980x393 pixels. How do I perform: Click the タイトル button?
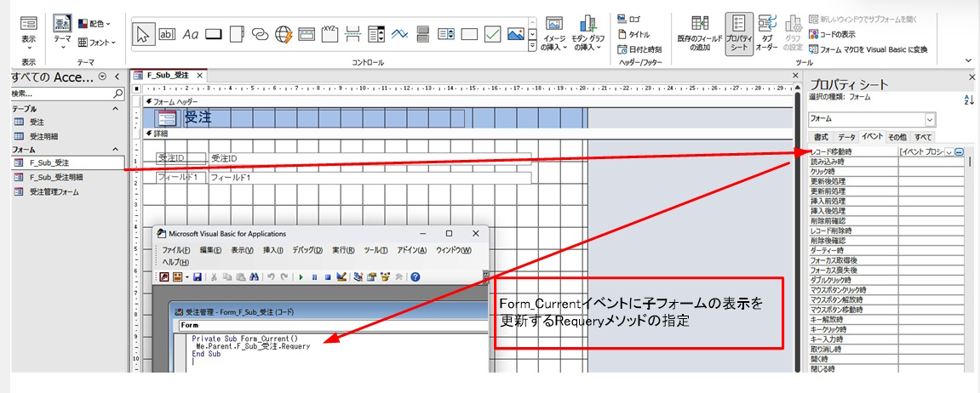[633, 34]
